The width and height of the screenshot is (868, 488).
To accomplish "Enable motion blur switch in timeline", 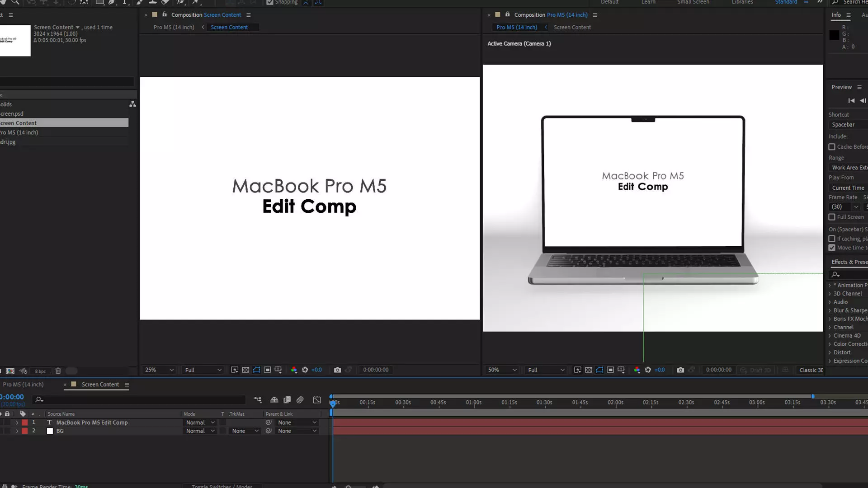I will (x=300, y=400).
